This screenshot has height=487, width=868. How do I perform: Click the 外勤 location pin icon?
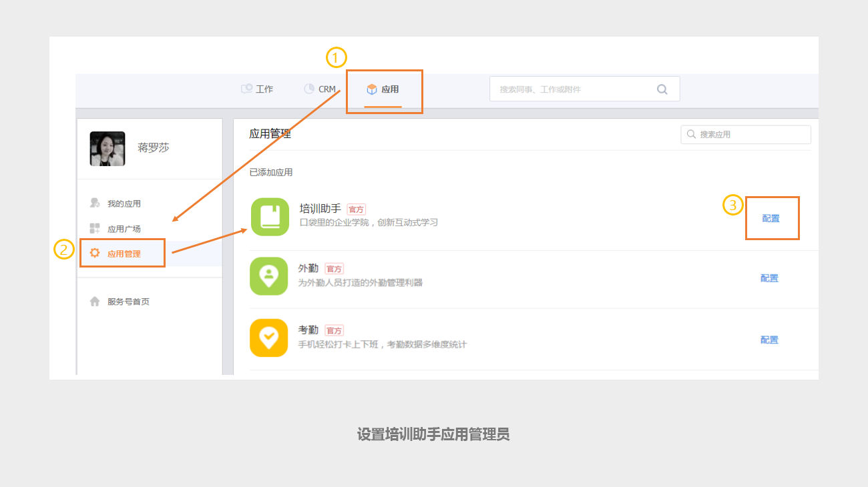pos(268,276)
